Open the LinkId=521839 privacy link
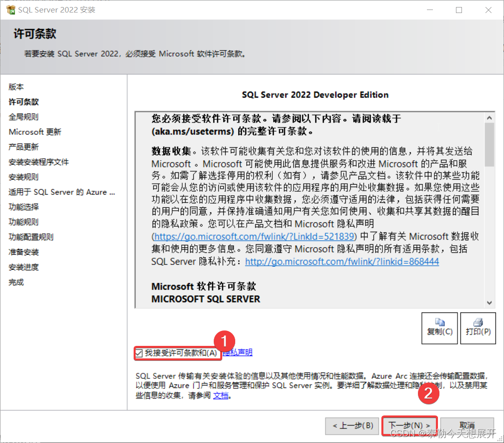This screenshot has width=504, height=443. tap(254, 237)
